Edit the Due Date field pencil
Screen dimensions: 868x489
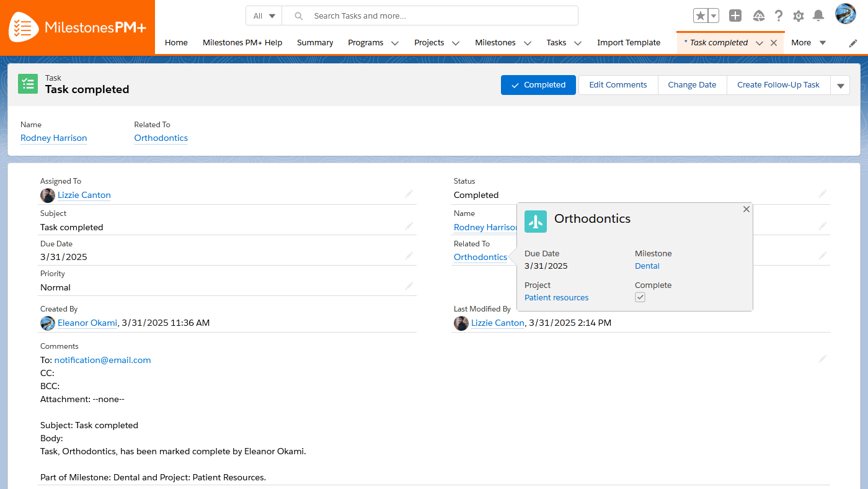[409, 256]
